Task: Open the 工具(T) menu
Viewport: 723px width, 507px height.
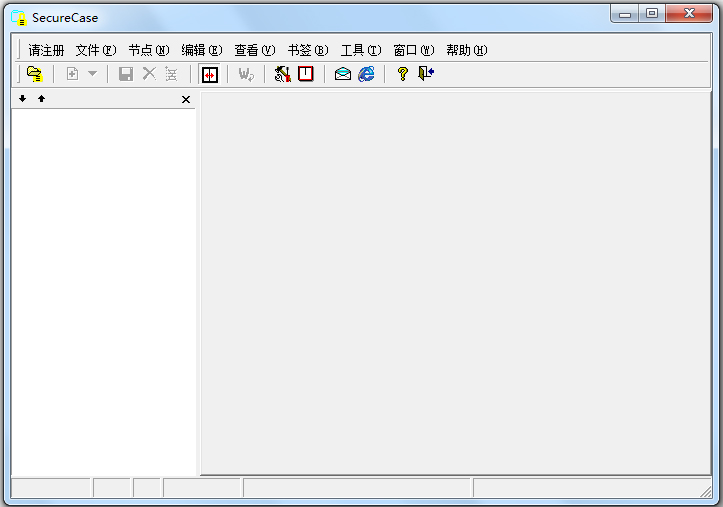Action: click(361, 50)
